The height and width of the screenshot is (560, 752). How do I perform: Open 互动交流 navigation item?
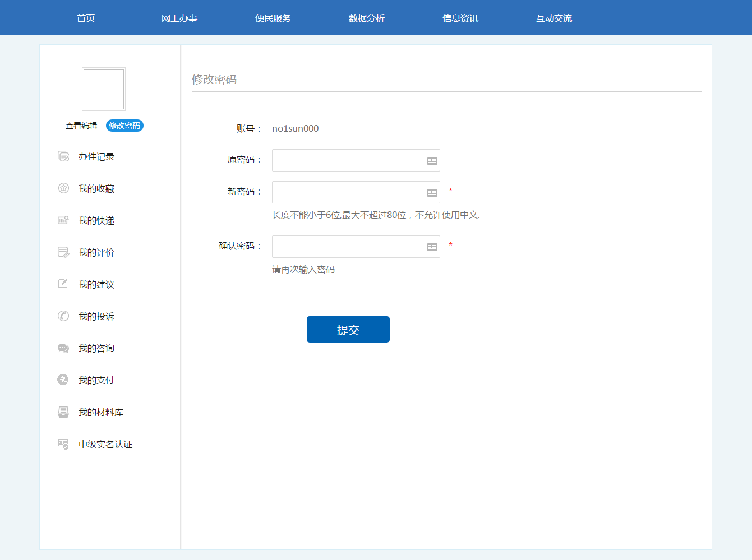coord(554,18)
